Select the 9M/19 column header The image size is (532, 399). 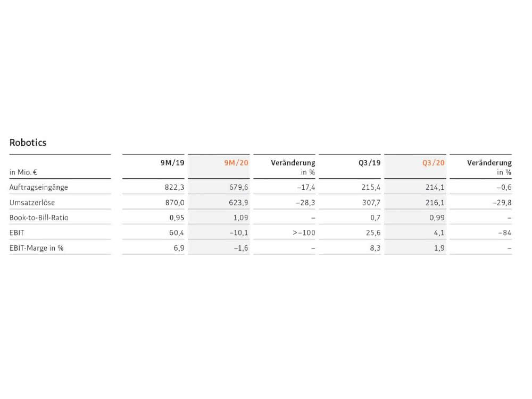(x=172, y=163)
